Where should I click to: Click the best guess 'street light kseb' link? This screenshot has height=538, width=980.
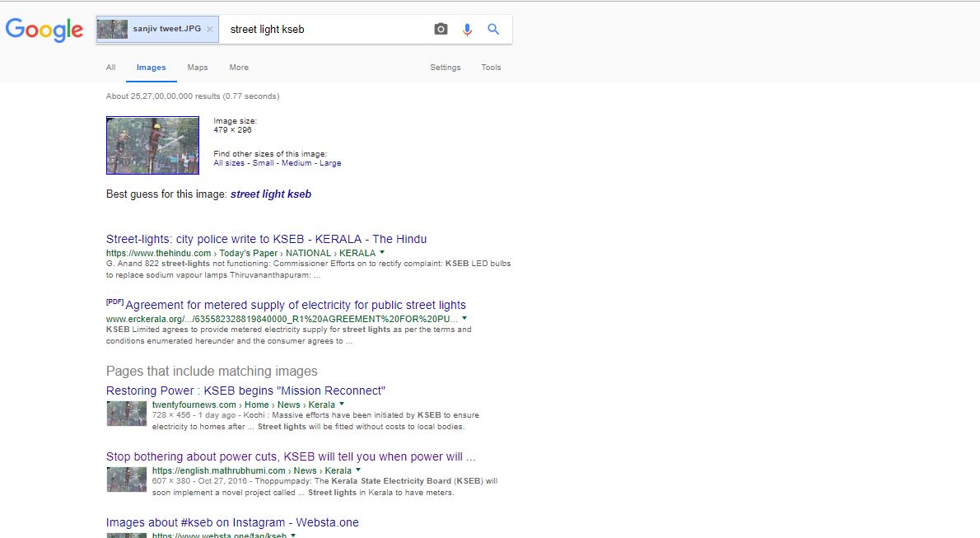271,194
